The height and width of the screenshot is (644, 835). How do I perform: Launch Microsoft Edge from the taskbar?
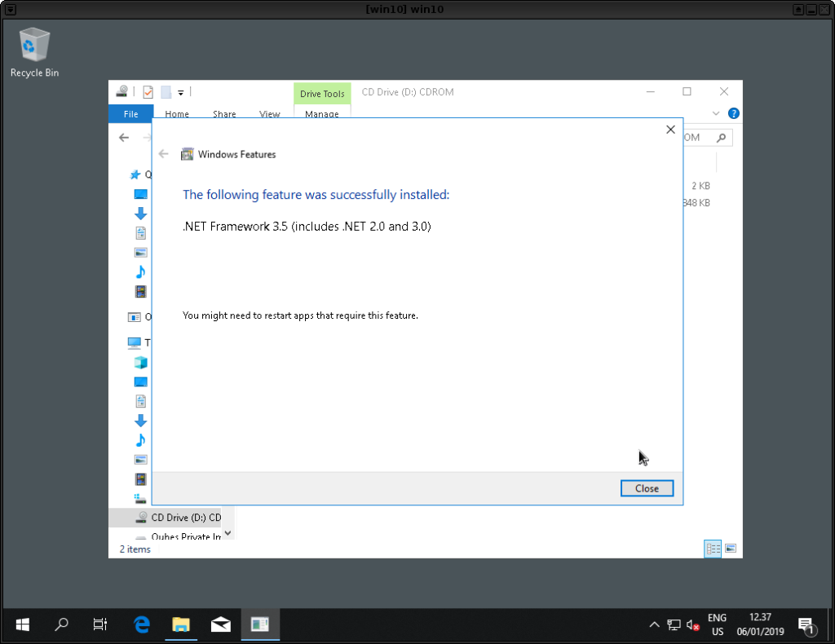point(142,624)
